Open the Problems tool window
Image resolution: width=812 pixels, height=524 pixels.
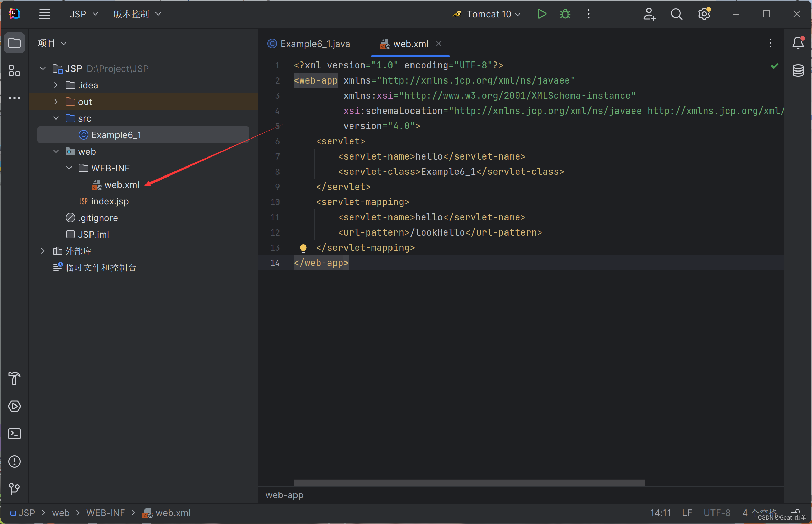tap(15, 461)
